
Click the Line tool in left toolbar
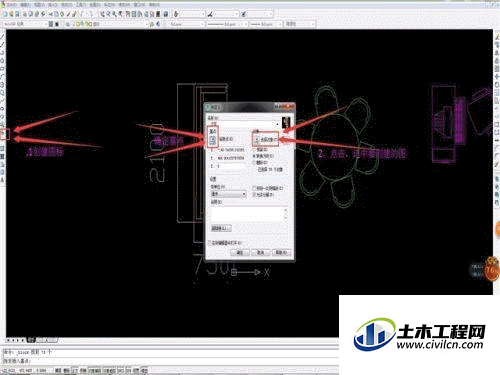(x=2, y=36)
